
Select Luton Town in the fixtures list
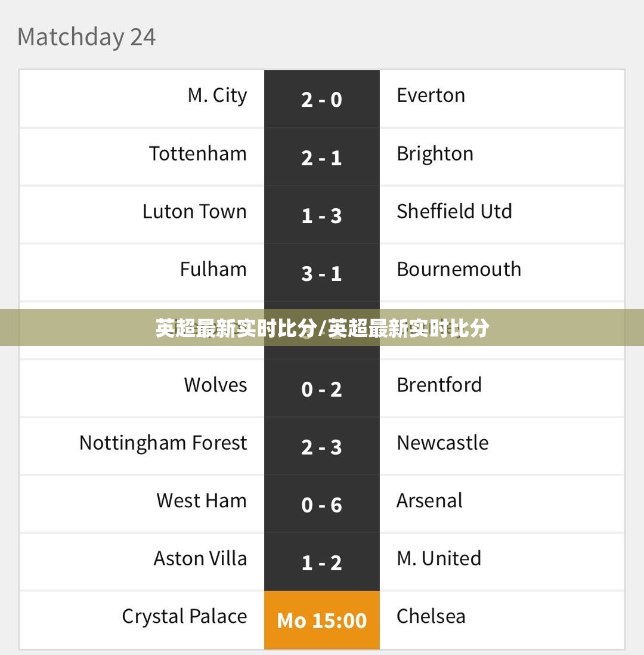pos(194,211)
